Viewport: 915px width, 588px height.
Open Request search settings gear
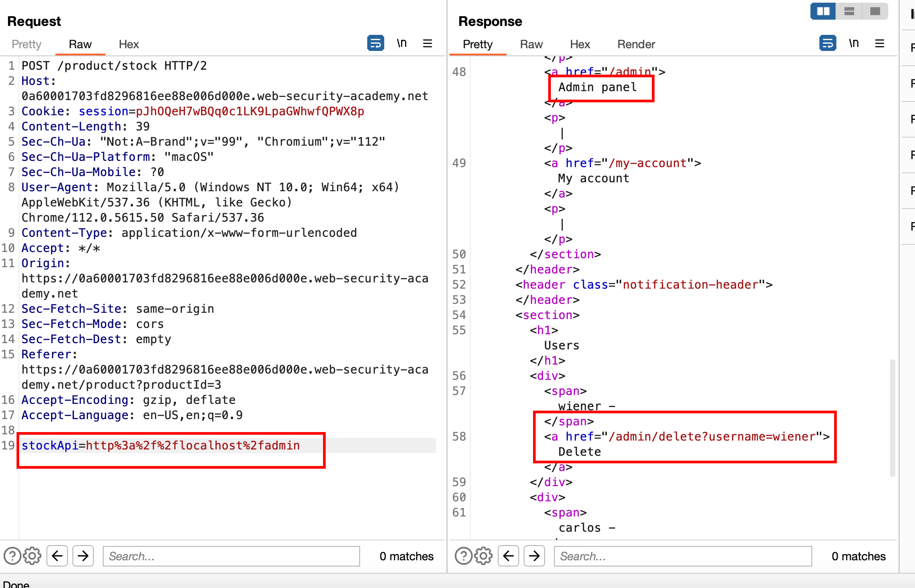pyautogui.click(x=32, y=556)
